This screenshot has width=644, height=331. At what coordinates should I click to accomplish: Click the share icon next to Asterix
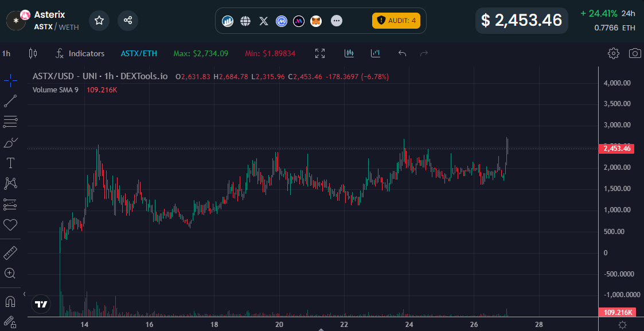click(128, 21)
